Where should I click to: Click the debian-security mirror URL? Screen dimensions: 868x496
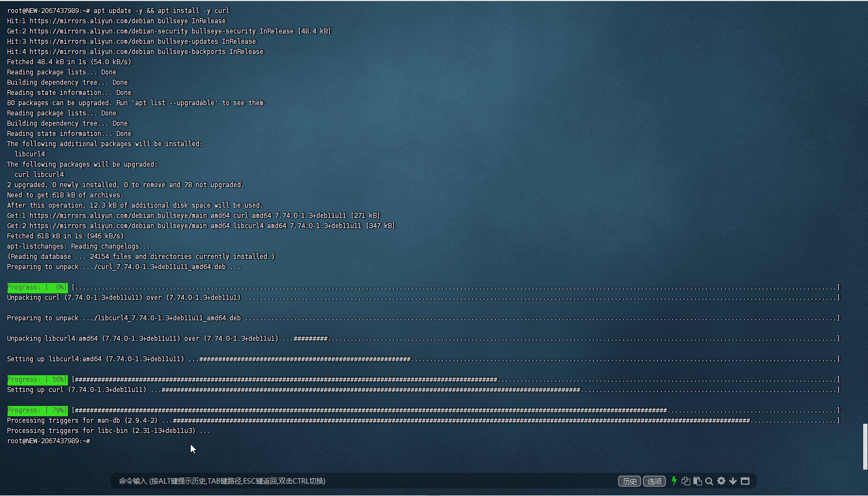tap(108, 31)
